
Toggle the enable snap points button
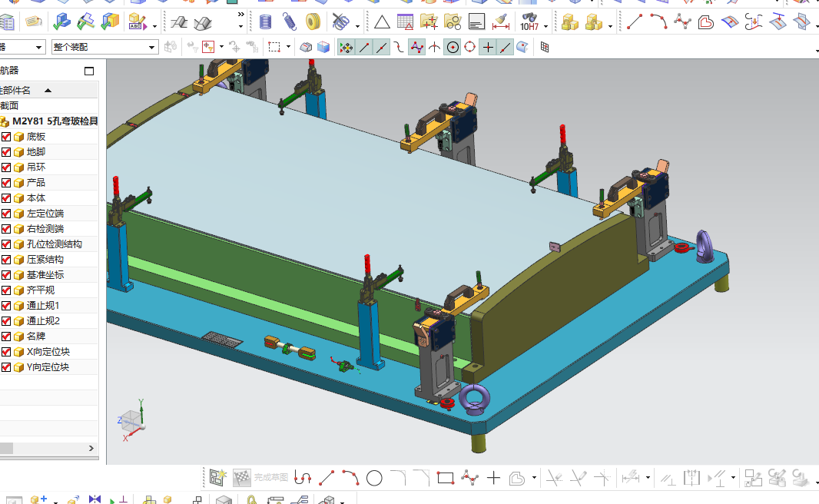coord(346,48)
